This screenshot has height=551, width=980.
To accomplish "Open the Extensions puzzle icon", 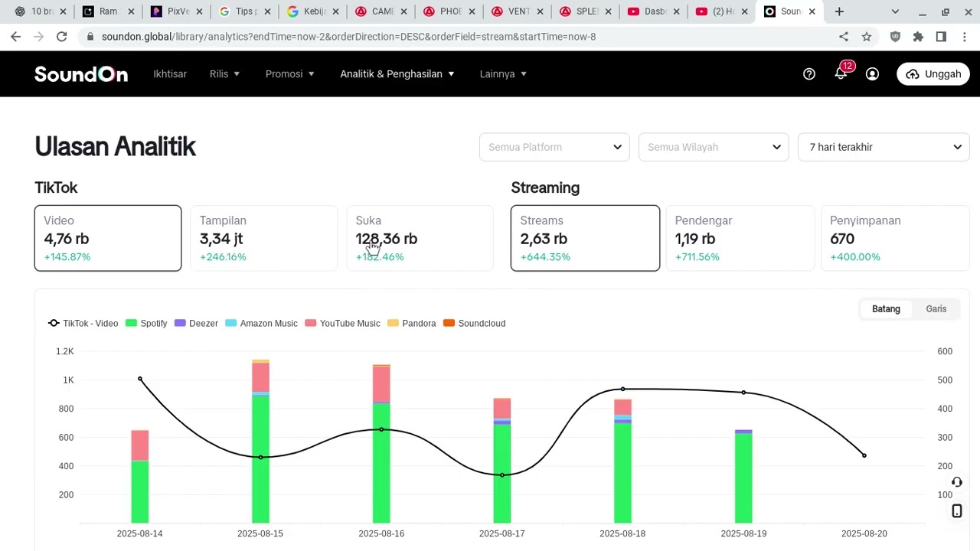I will point(918,37).
